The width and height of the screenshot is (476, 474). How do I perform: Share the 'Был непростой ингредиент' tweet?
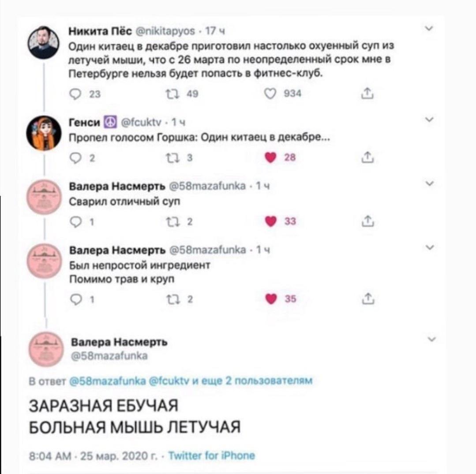click(x=368, y=299)
